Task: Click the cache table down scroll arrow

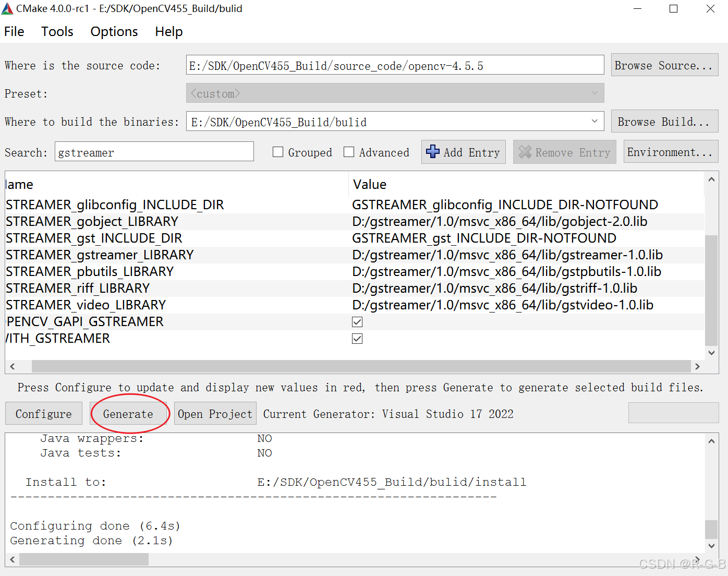Action: click(x=711, y=353)
